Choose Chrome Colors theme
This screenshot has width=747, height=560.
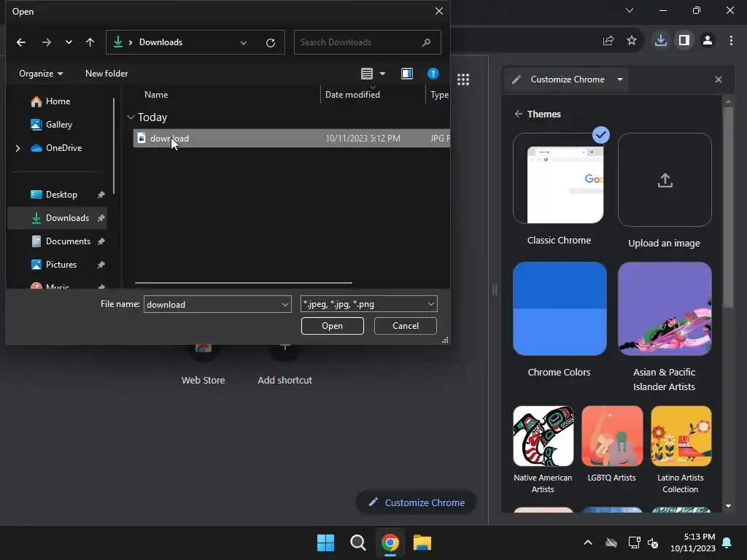[x=560, y=308]
